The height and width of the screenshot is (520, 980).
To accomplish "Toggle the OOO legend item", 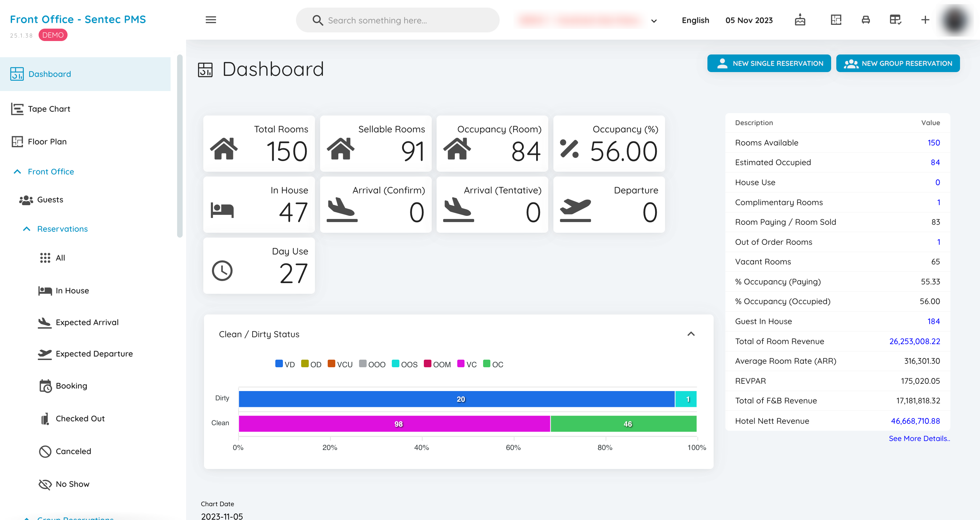I will 372,364.
